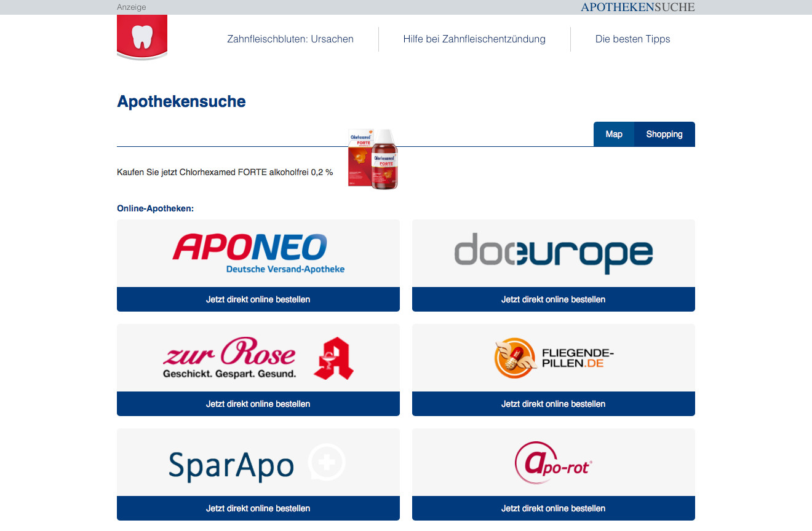
Task: Order online from doceurope
Action: coord(554,299)
